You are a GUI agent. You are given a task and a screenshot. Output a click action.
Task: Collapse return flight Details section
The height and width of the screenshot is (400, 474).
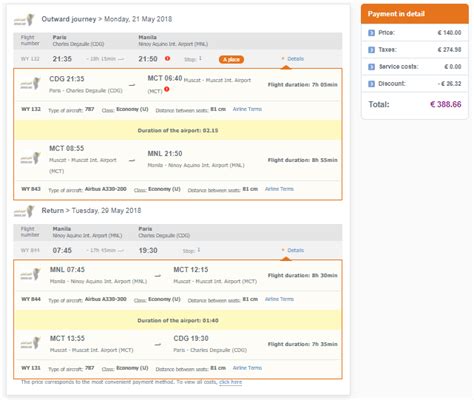293,250
